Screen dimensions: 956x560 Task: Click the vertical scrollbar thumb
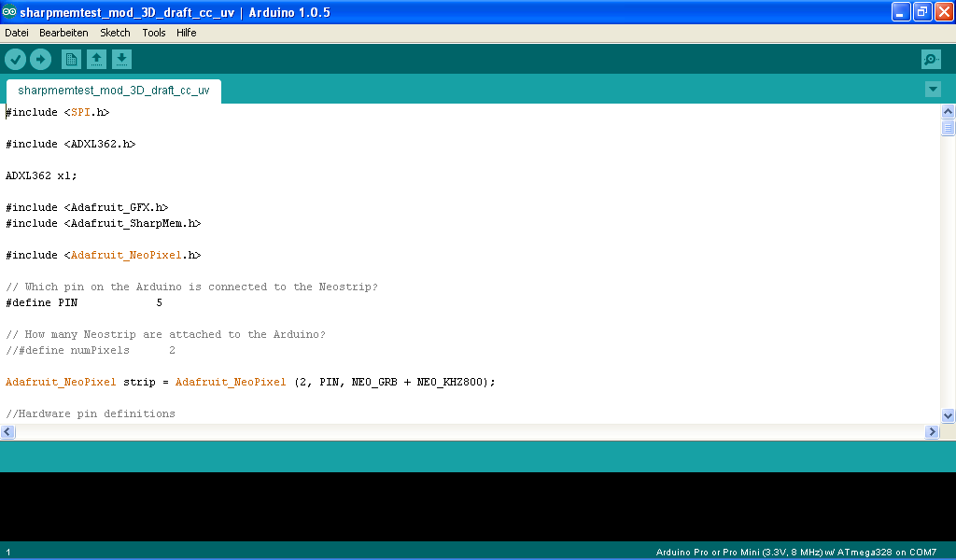coord(948,127)
